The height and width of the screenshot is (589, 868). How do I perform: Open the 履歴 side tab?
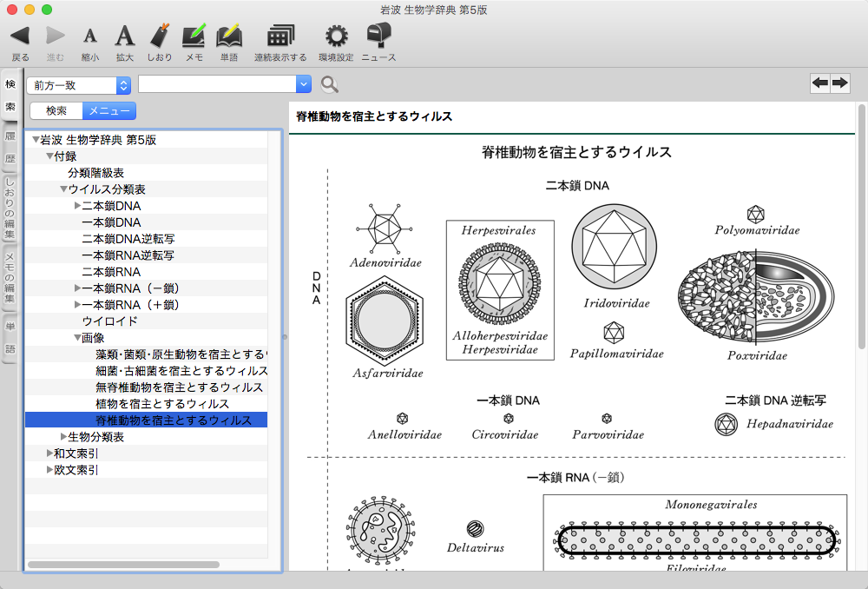tap(10, 148)
